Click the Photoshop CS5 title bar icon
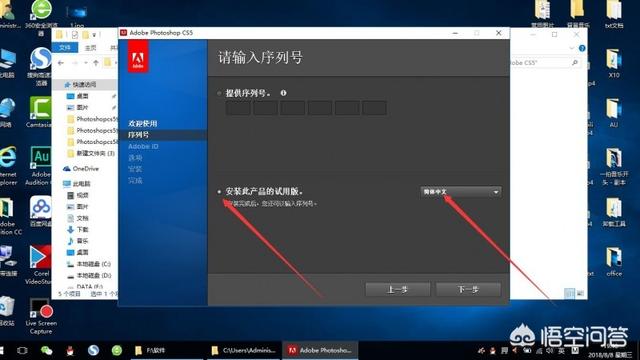Viewport: 640px width, 360px height. pyautogui.click(x=123, y=33)
